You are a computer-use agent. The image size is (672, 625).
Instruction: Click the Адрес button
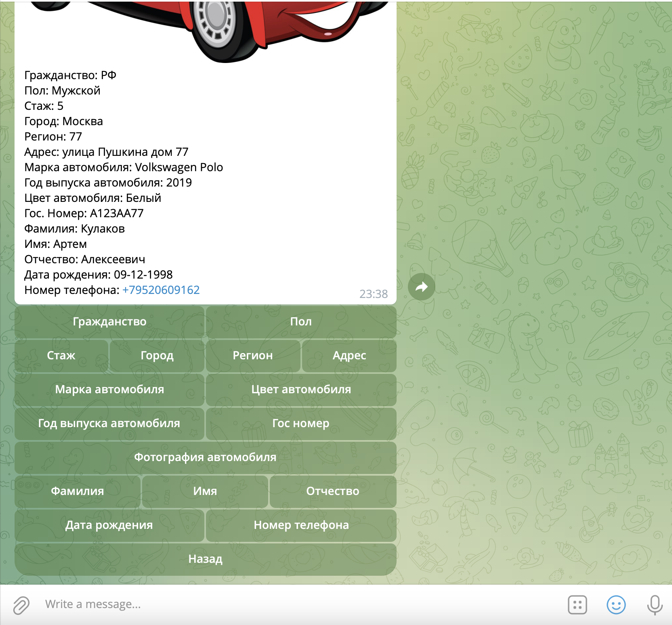click(x=349, y=356)
